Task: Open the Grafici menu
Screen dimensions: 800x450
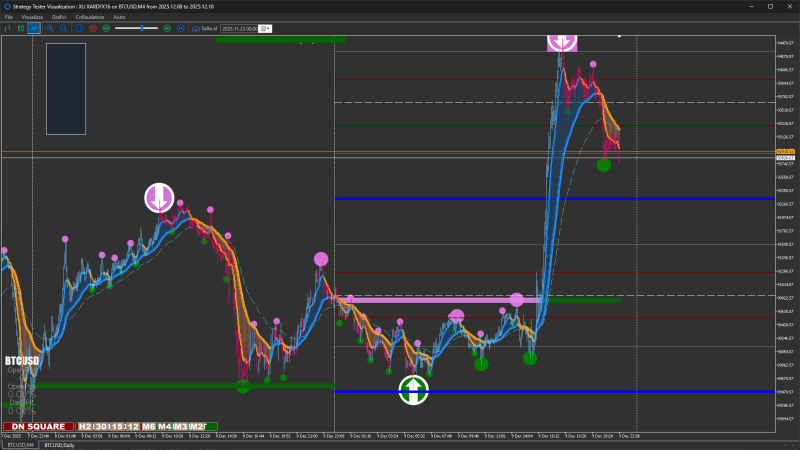Action: (x=59, y=17)
